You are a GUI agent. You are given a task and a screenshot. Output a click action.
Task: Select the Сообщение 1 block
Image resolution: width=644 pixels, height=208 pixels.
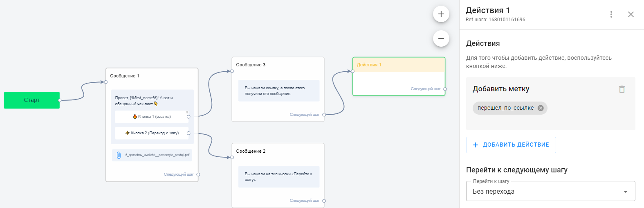click(125, 76)
